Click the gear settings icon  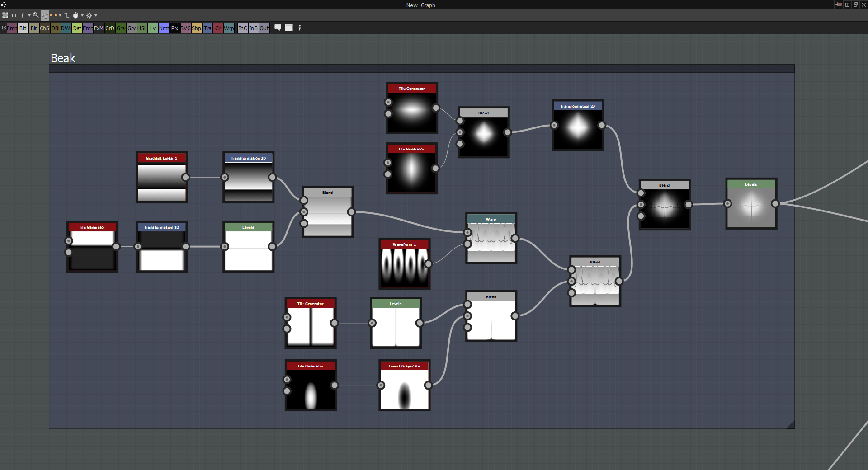tap(89, 15)
